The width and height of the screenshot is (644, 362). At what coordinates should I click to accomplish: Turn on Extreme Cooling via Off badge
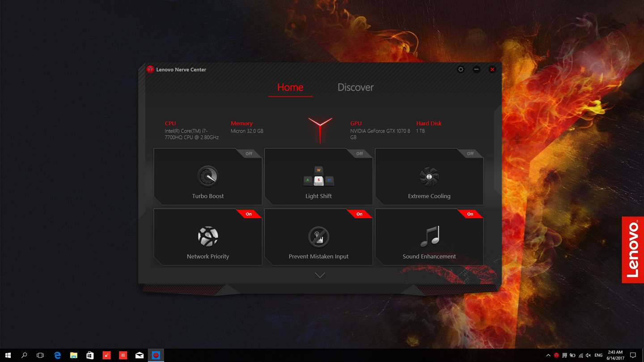coord(470,153)
